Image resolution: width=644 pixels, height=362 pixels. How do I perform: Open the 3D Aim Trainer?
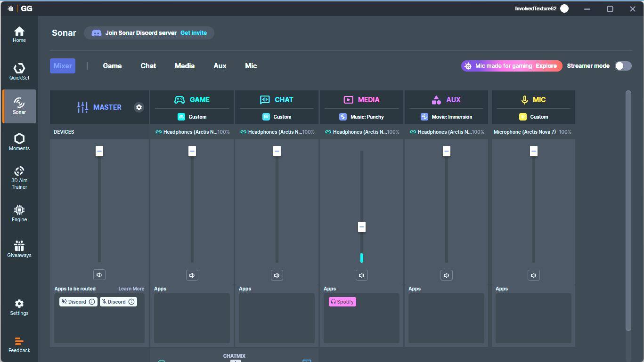click(19, 177)
